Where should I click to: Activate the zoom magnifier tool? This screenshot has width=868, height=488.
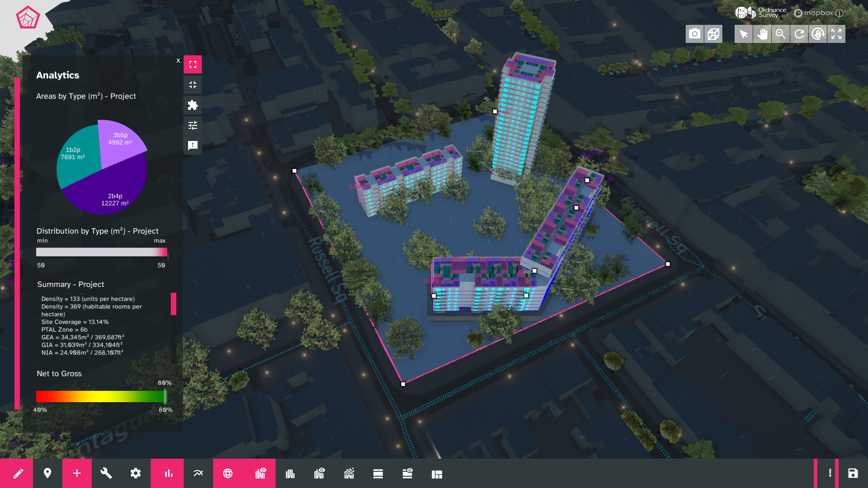click(780, 34)
